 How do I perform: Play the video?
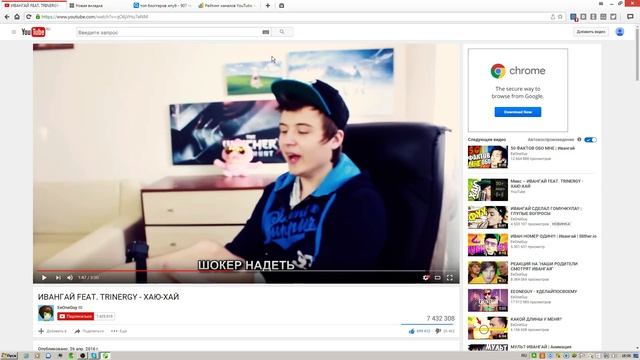(44, 278)
